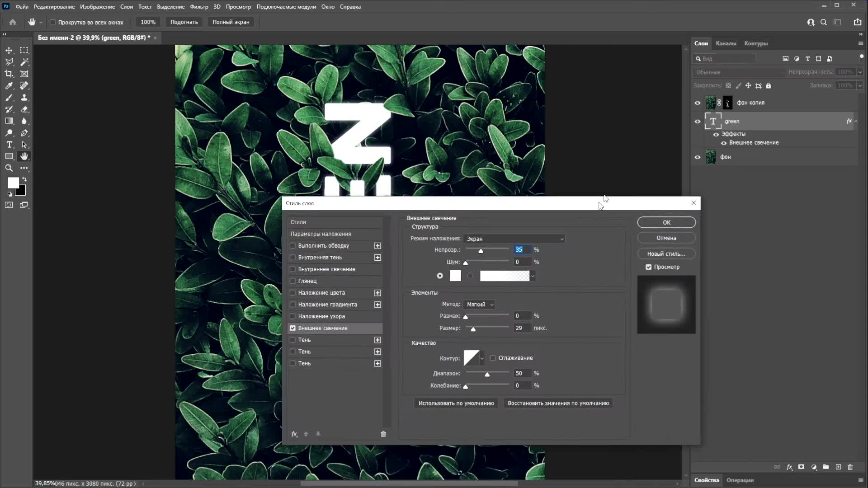This screenshot has width=868, height=488.
Task: Click the white glow color swatch
Action: 455,276
